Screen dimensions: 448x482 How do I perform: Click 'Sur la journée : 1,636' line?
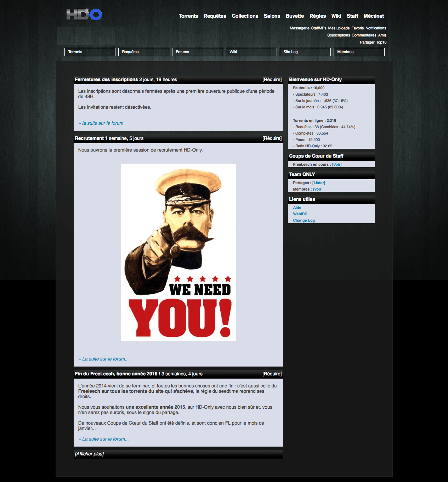tap(321, 101)
